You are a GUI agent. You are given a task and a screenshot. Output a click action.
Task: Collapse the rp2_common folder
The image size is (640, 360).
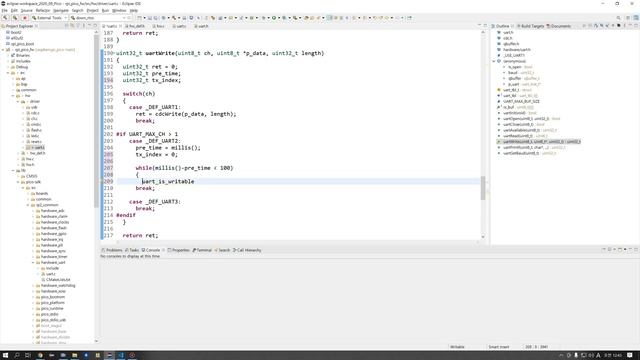28,205
